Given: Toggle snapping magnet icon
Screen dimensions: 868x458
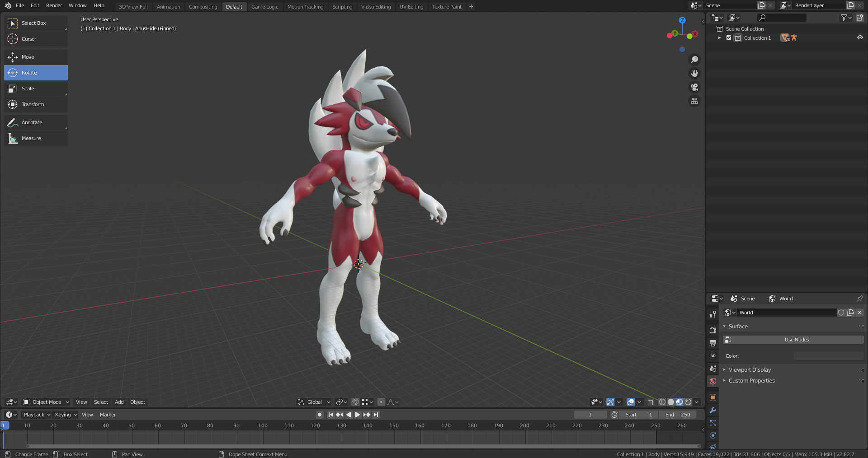Looking at the screenshot, I should click(355, 402).
